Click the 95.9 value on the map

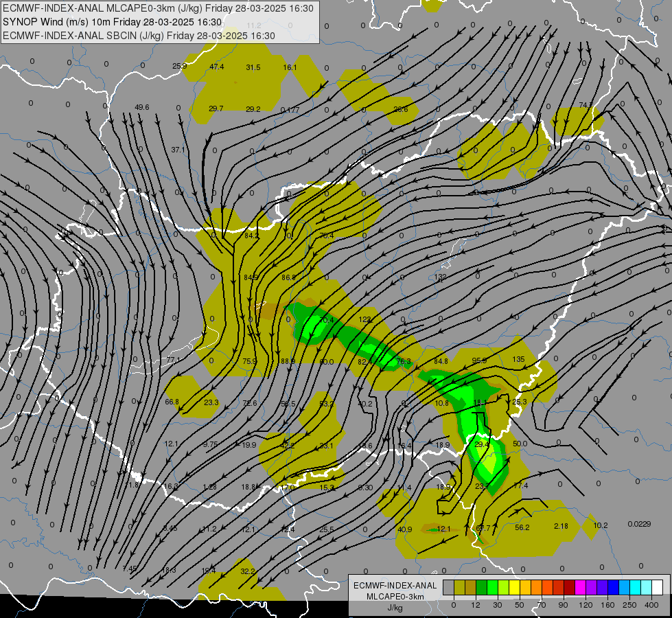pos(479,360)
